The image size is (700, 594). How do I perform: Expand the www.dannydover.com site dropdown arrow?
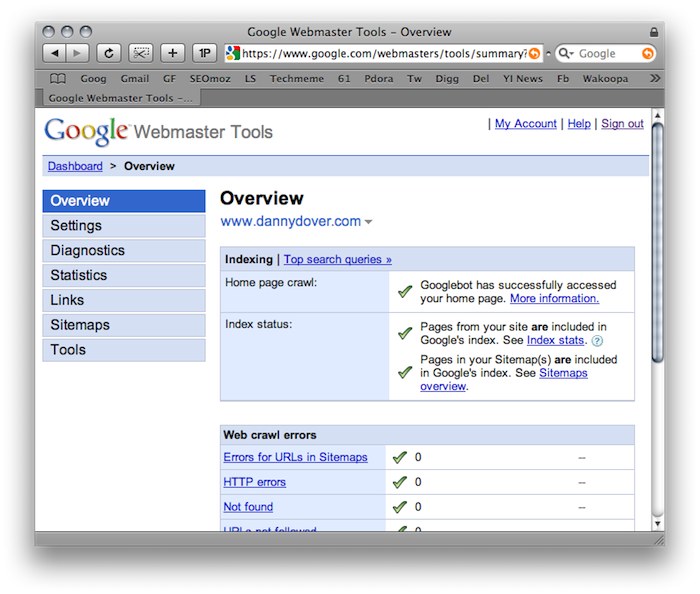[x=368, y=222]
